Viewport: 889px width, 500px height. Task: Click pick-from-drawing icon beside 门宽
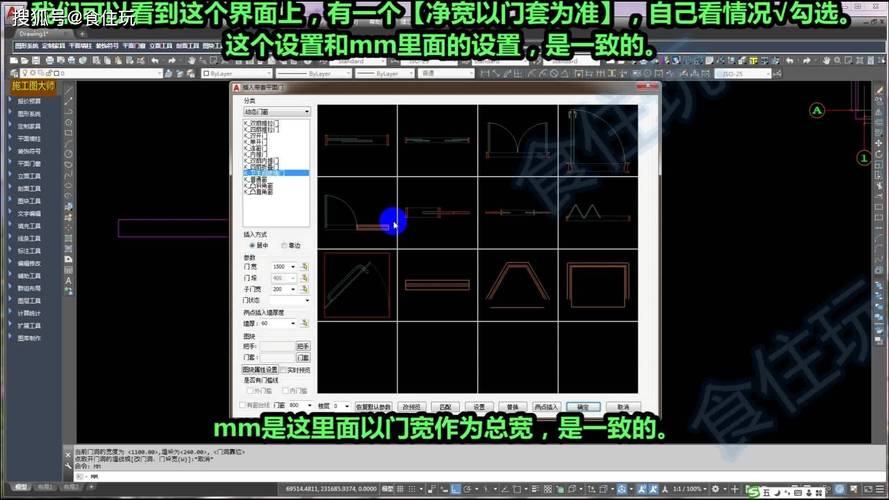(x=304, y=266)
